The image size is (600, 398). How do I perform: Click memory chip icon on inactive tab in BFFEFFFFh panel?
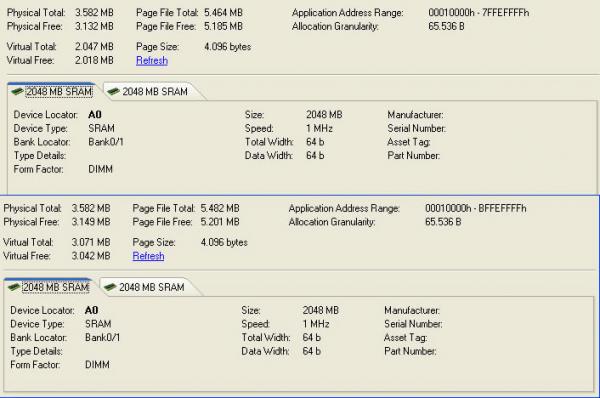[x=110, y=287]
